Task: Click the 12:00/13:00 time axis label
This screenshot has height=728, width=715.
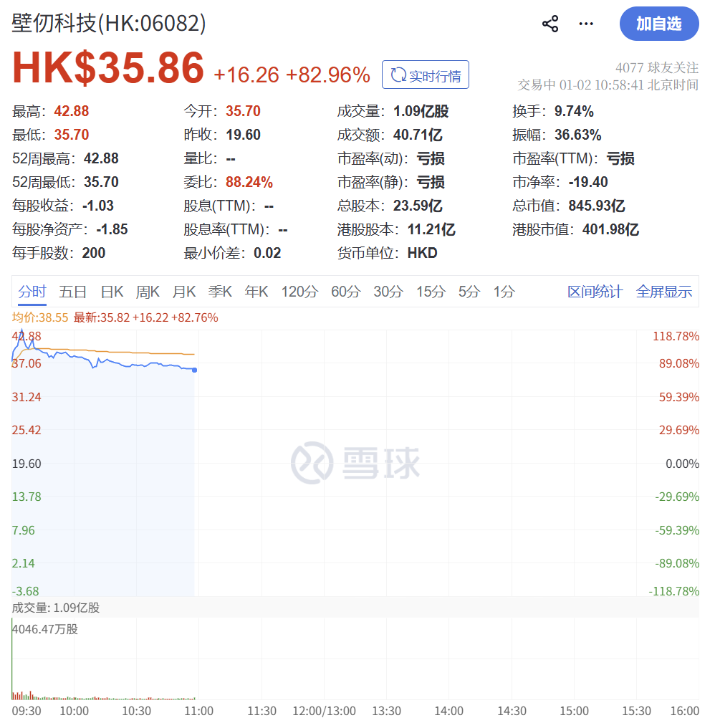Action: click(x=324, y=712)
